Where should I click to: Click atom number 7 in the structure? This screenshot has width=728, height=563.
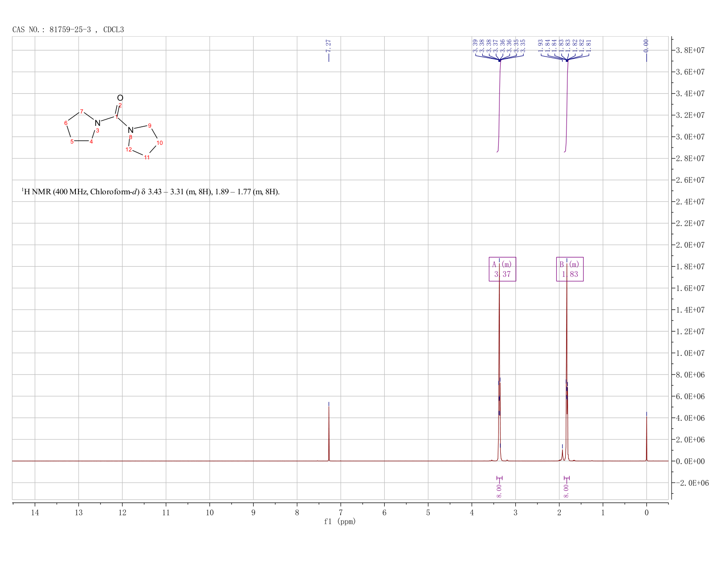82,111
